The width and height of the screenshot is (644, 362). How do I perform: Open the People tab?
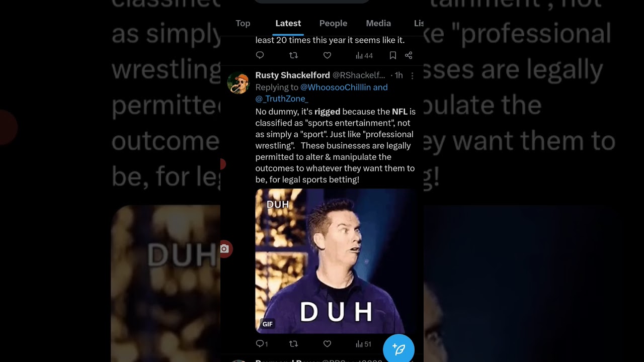click(x=333, y=23)
